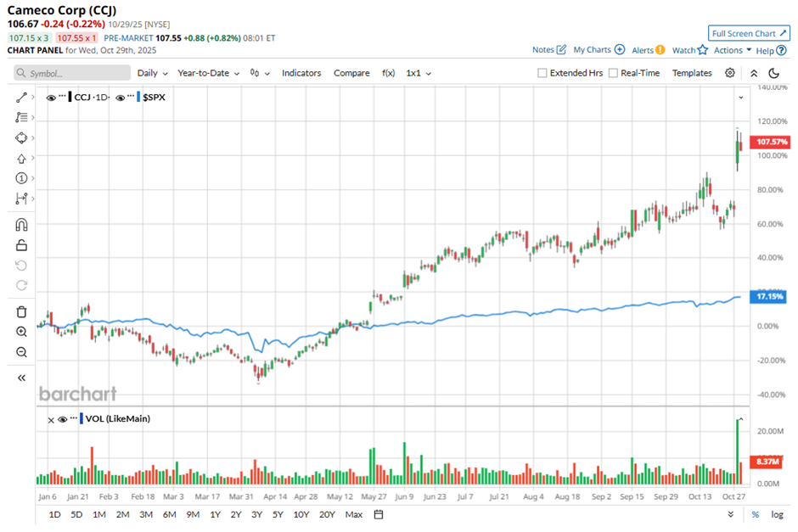The width and height of the screenshot is (798, 532).
Task: Click the Full Screen Chart button
Action: (x=749, y=33)
